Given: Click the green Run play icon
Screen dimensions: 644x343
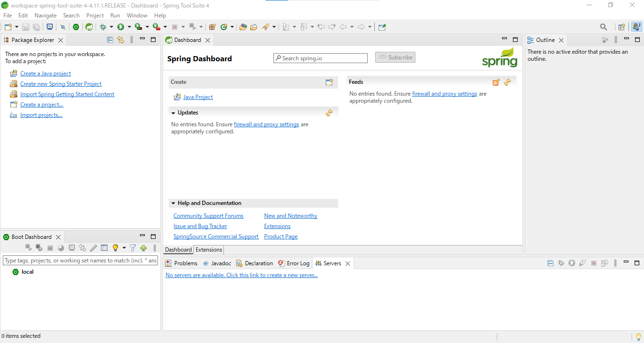Looking at the screenshot, I should click(121, 27).
